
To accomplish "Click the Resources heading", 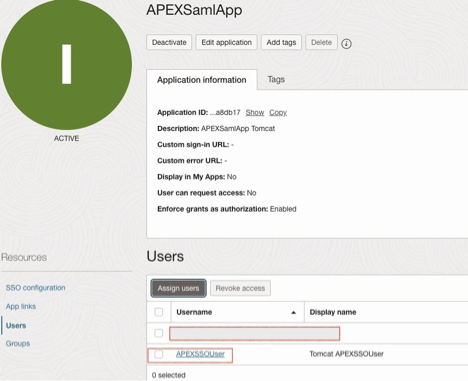I will [24, 257].
